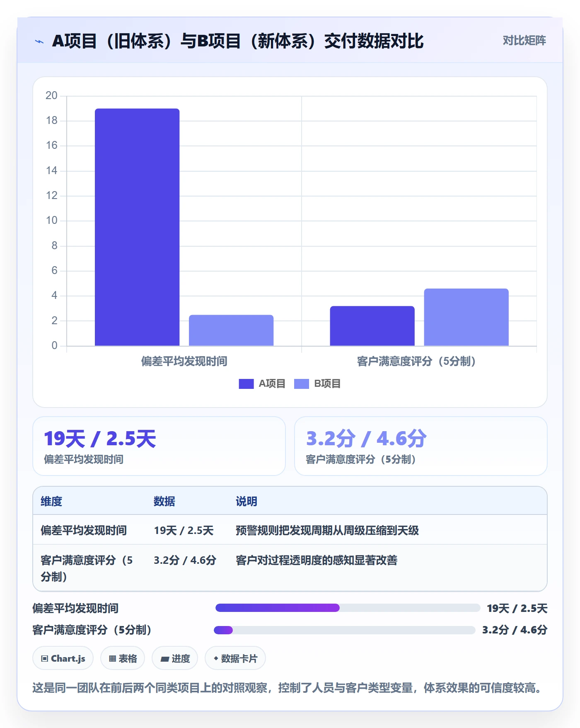
Task: Click A项目 bar for 客户满意度评分
Action: [372, 326]
